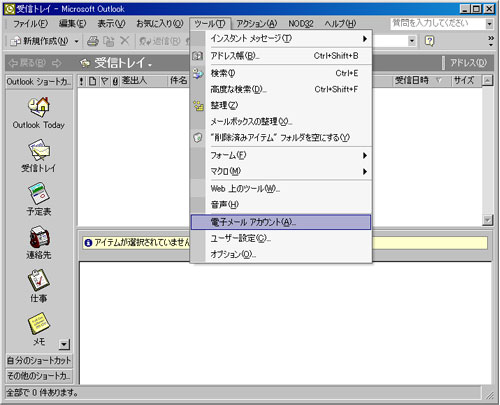
Task: Open the question box dropdown arrow
Action: point(489,24)
